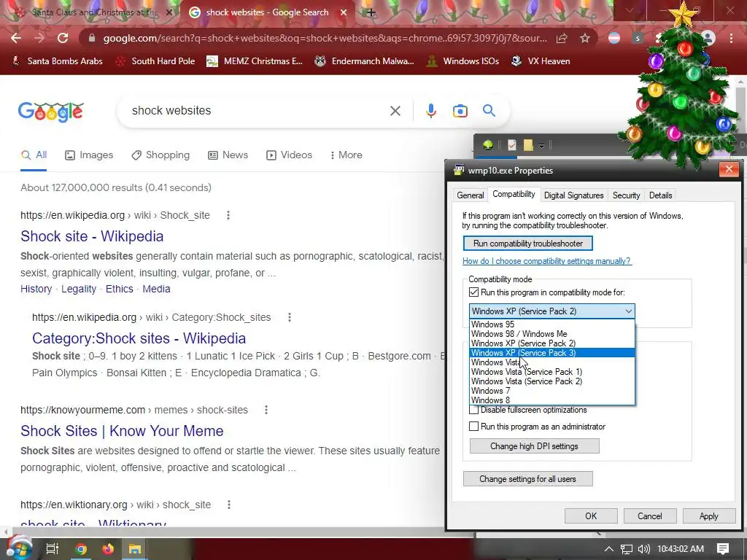Open the volume icon in system tray
The height and width of the screenshot is (560, 747).
tap(643, 549)
